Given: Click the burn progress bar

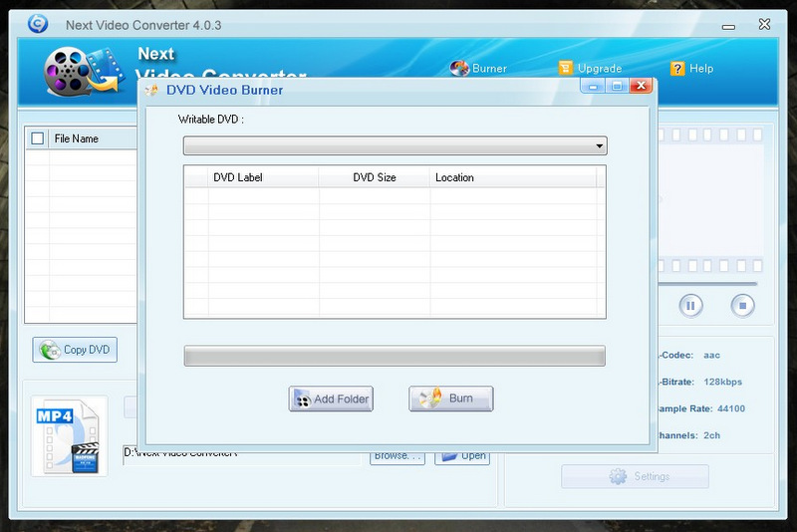Looking at the screenshot, I should [395, 356].
